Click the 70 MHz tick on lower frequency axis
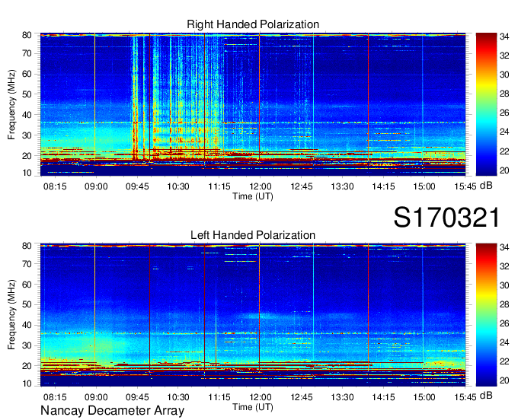 tap(27, 264)
